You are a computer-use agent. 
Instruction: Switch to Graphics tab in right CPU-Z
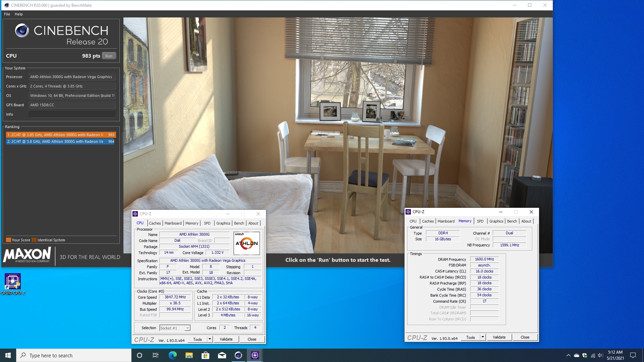pyautogui.click(x=496, y=221)
